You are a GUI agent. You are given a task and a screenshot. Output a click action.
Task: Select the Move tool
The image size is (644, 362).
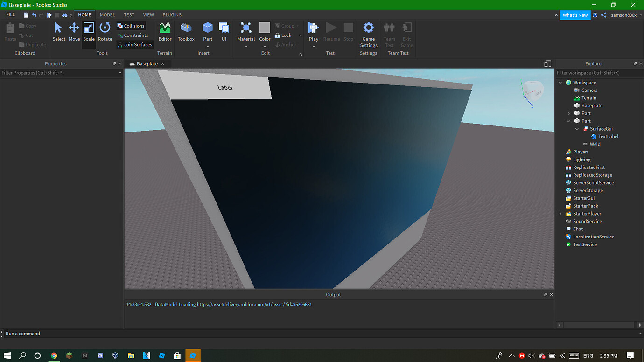tap(74, 33)
